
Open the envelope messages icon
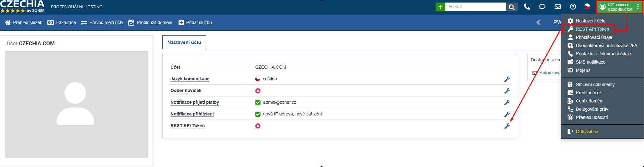(x=557, y=7)
